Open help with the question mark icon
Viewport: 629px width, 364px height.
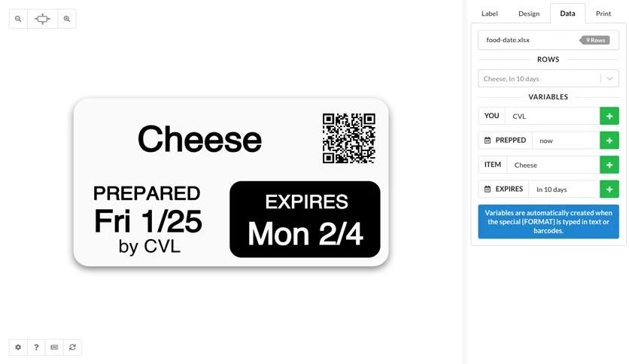(36, 347)
